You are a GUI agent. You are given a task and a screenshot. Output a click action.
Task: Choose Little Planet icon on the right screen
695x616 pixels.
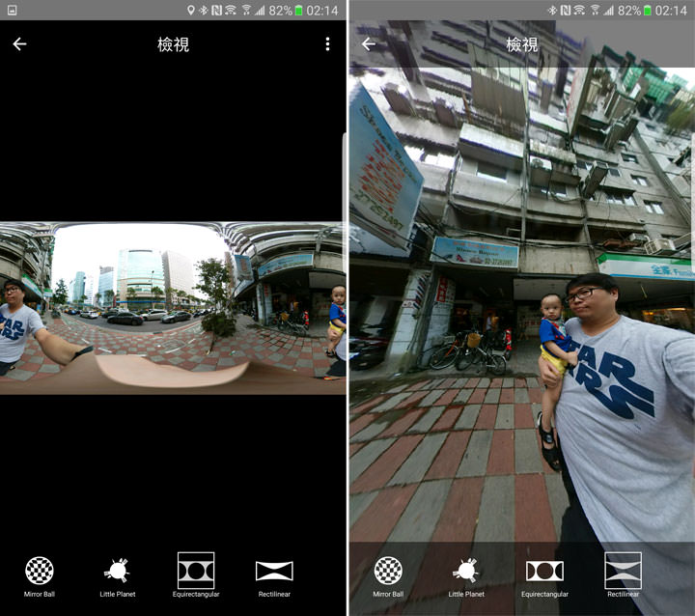(467, 571)
